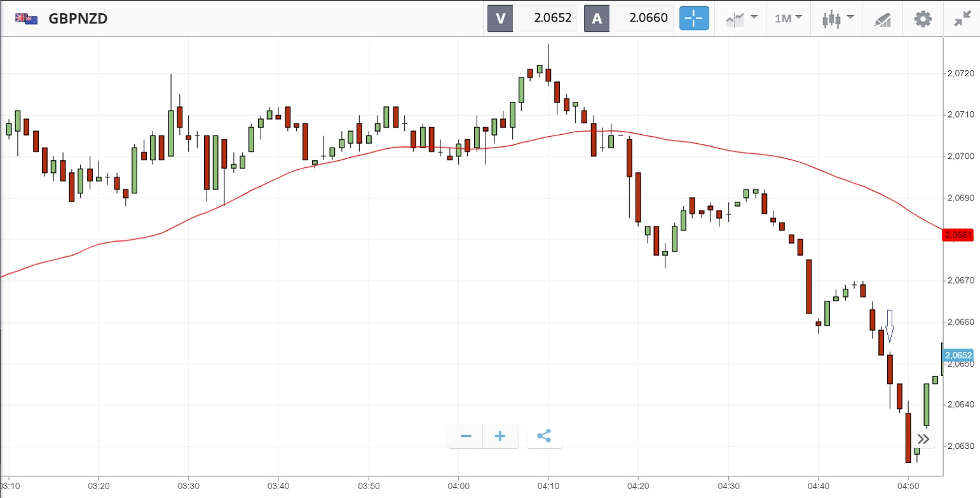This screenshot has height=498, width=980.
Task: Click the A buy price 2.0660 button
Action: pyautogui.click(x=628, y=18)
